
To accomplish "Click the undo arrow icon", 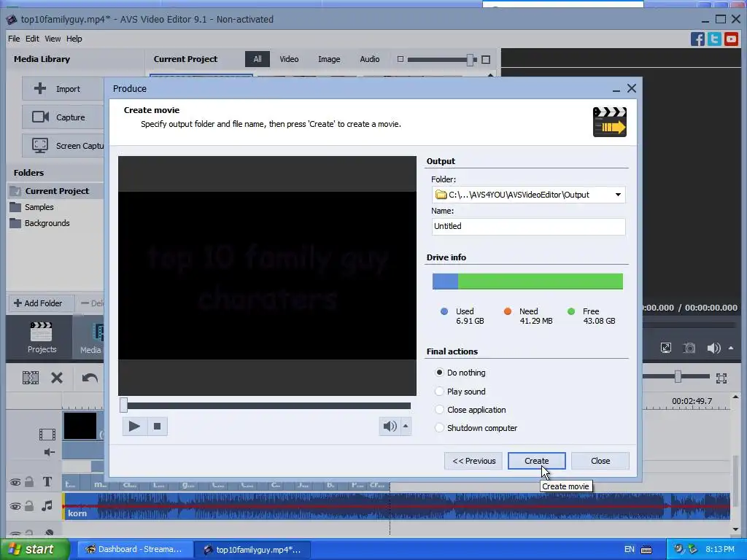I will (x=90, y=378).
